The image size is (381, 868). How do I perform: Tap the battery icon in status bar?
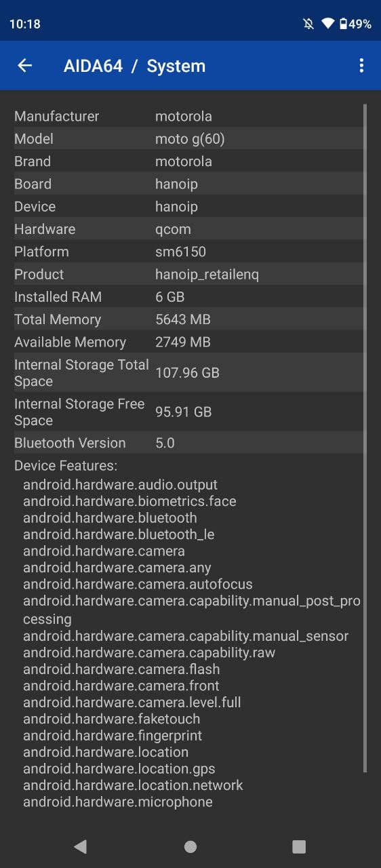point(344,24)
